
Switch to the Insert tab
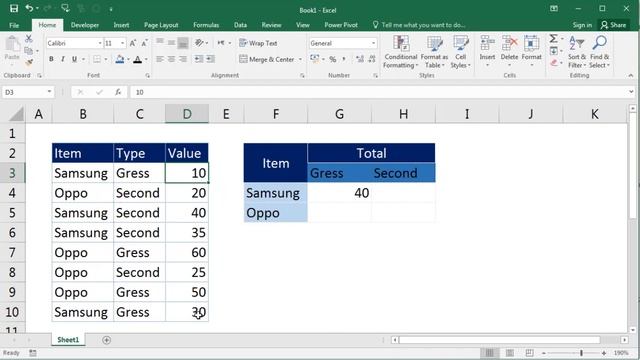[121, 25]
